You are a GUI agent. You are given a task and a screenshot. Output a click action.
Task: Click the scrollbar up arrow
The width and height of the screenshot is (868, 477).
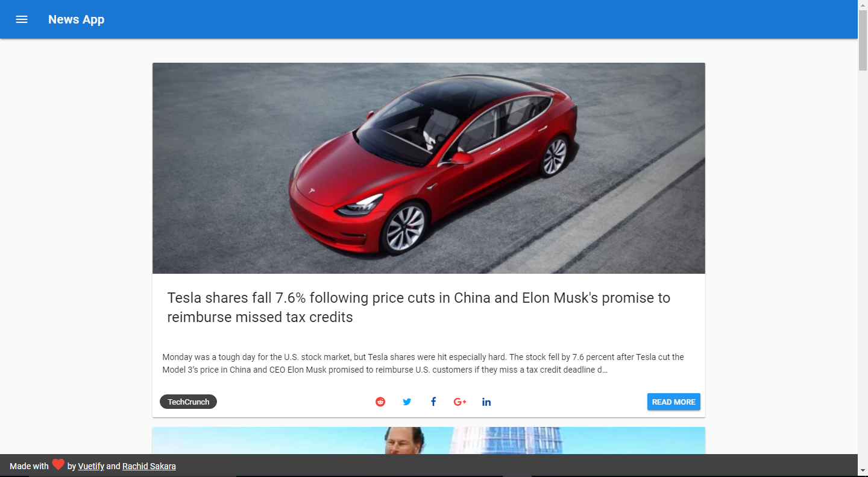click(x=863, y=5)
